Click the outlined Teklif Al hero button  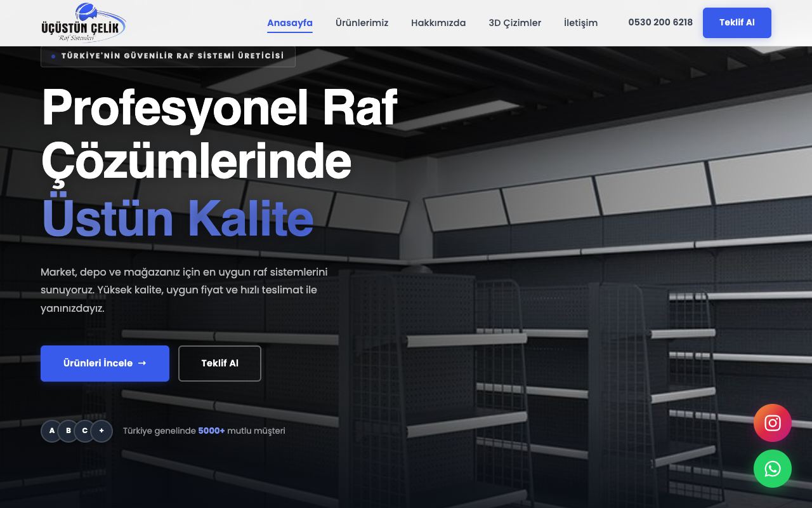(x=219, y=363)
